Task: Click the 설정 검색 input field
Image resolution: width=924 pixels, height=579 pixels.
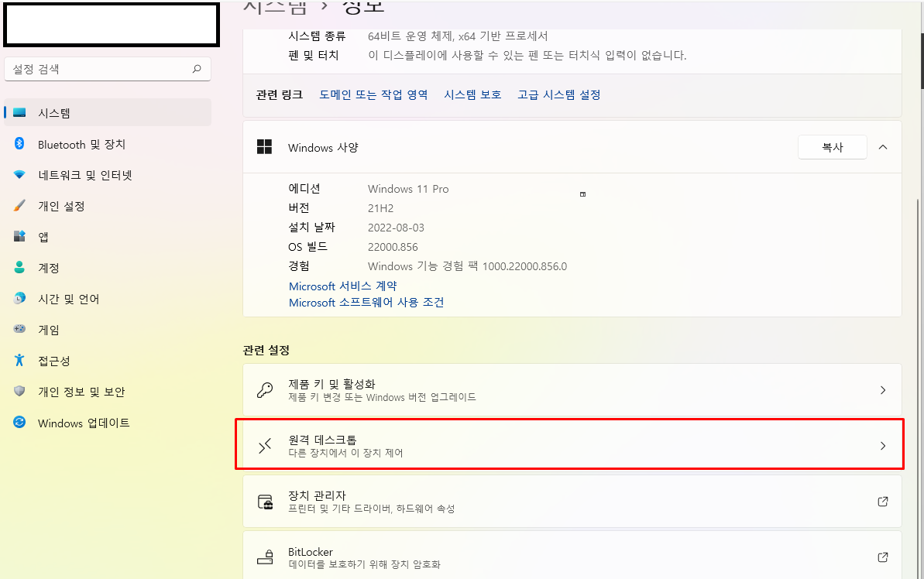Action: (108, 69)
